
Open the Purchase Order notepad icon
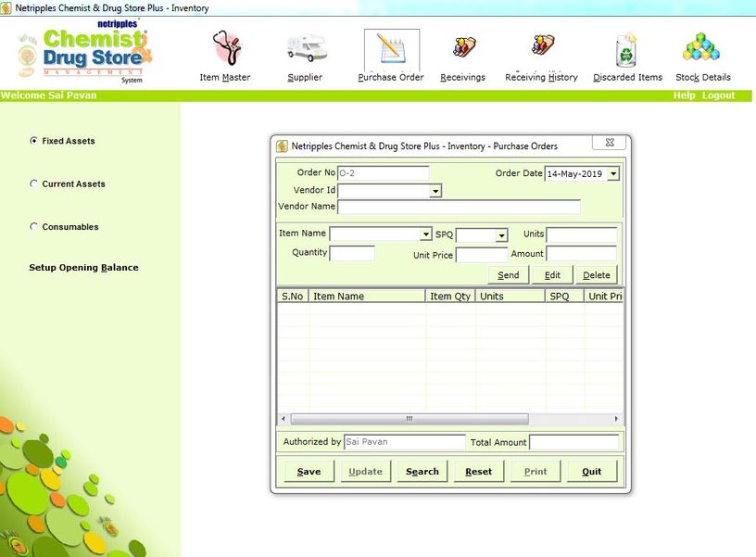pyautogui.click(x=392, y=49)
